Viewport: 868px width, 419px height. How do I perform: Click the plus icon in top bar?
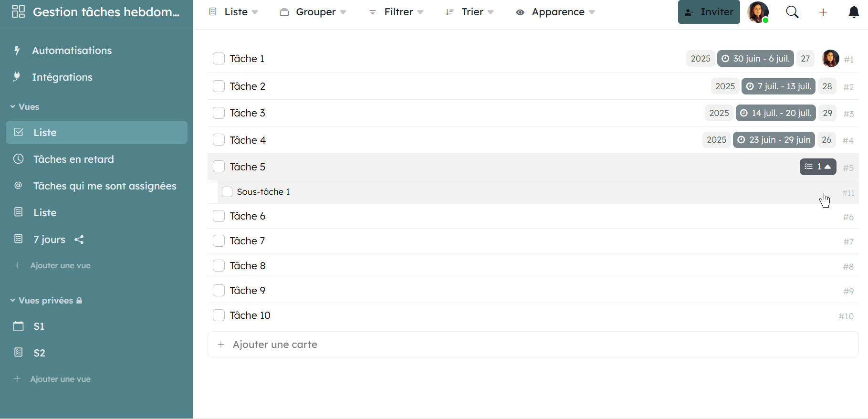[823, 12]
